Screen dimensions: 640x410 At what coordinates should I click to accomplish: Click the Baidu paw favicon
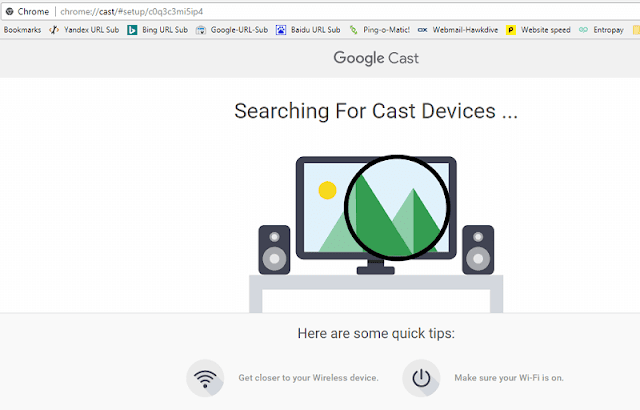(281, 30)
